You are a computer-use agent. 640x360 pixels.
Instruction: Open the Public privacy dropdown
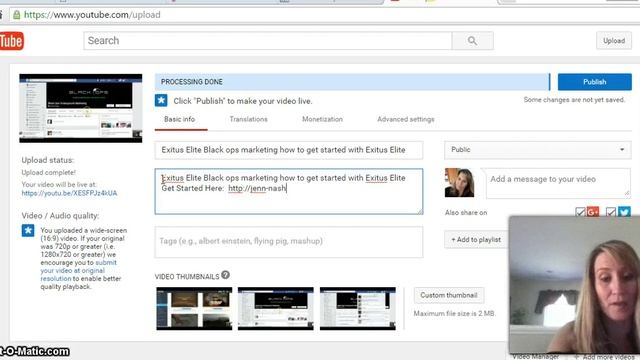[x=538, y=150]
